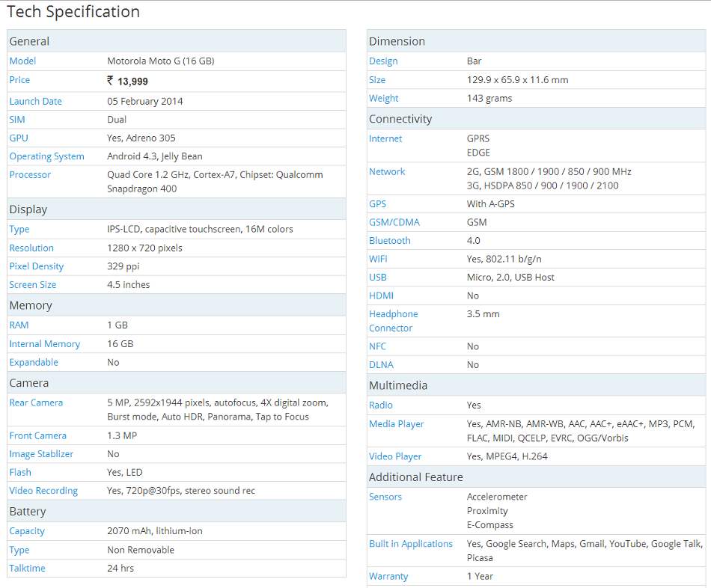Click the Warranty link
This screenshot has width=711, height=588.
tap(388, 577)
